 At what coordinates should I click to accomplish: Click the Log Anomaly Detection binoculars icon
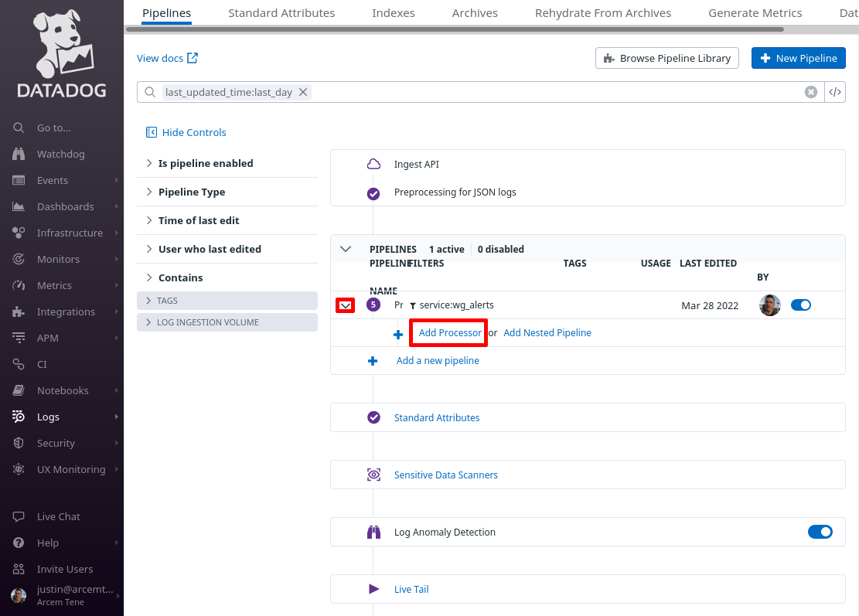(x=373, y=532)
